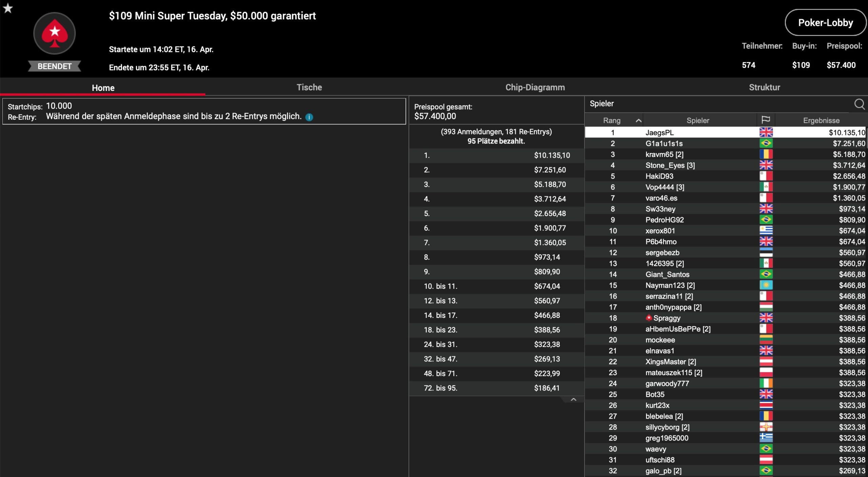Viewport: 868px width, 477px height.
Task: Click the favorite star icon
Action: pyautogui.click(x=8, y=8)
